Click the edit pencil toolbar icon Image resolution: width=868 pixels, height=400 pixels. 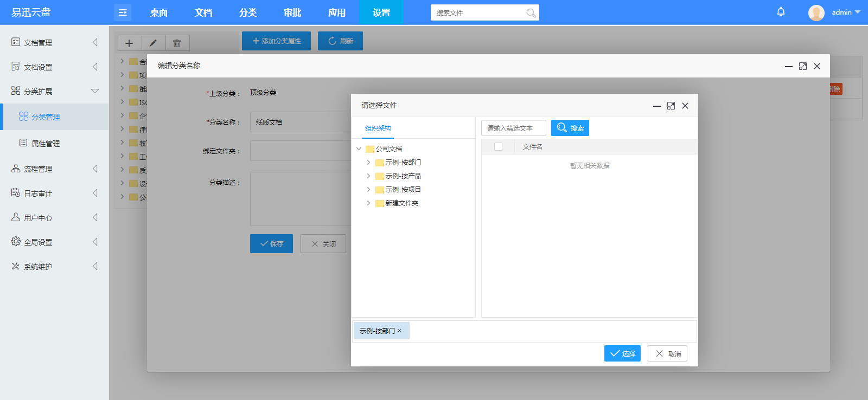click(x=153, y=43)
